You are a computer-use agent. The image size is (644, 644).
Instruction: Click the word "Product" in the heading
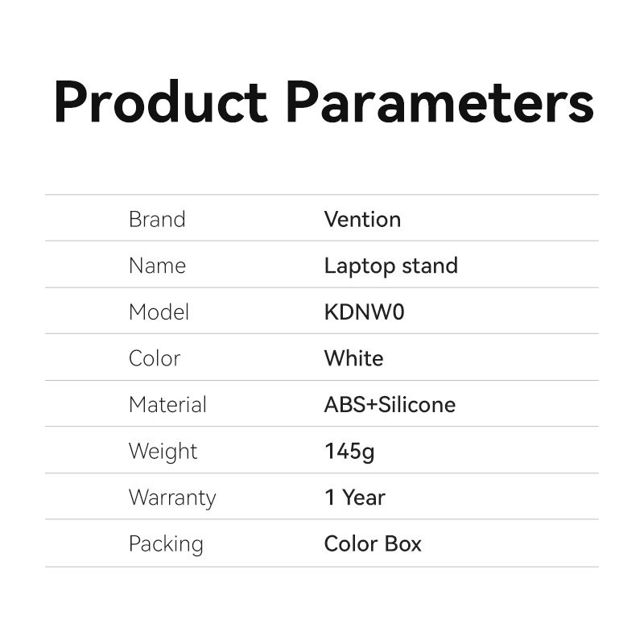(160, 102)
